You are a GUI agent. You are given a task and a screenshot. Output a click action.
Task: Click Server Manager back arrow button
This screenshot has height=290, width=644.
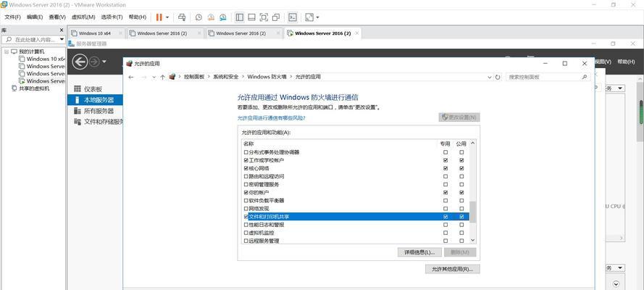(x=80, y=62)
